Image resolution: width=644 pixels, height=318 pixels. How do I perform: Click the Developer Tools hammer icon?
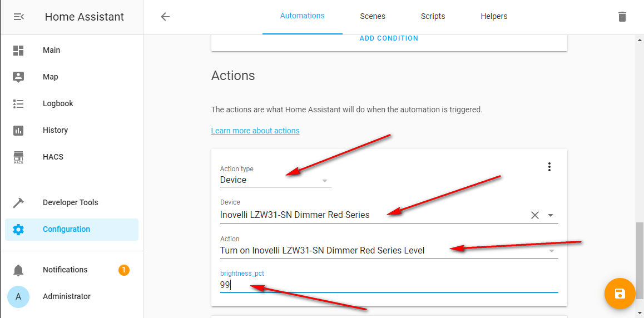click(18, 203)
